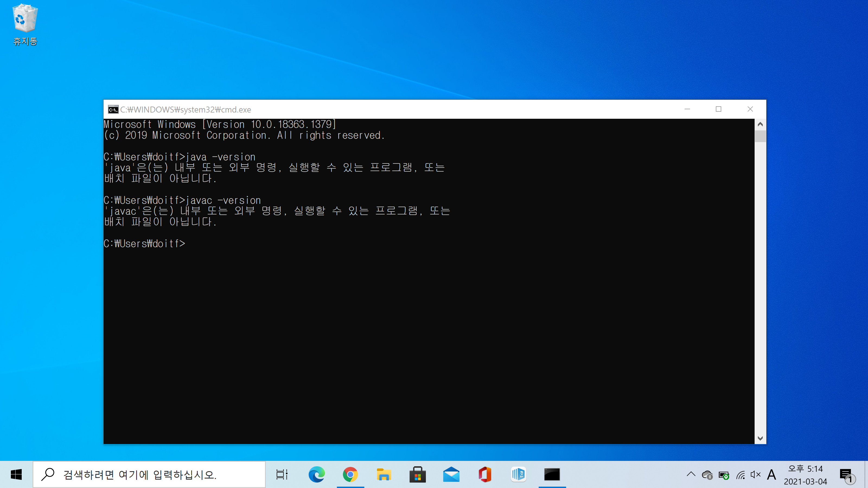Launch Microsoft Edge from the taskbar

tap(316, 474)
